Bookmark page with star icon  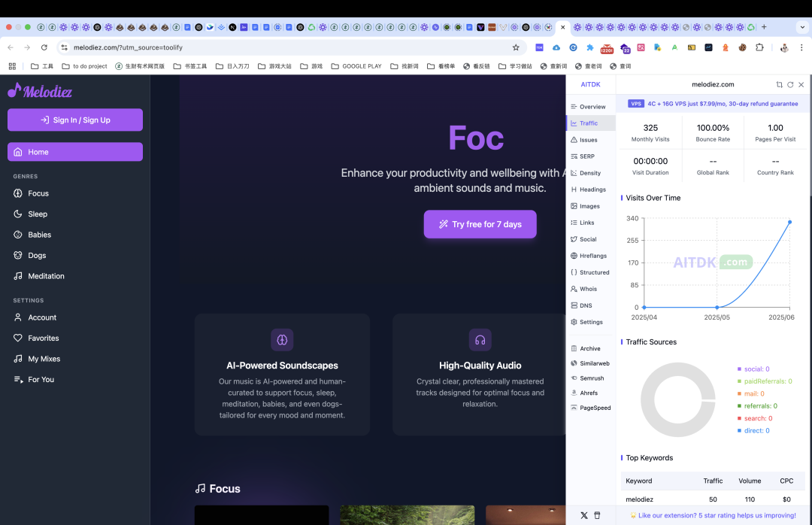516,47
